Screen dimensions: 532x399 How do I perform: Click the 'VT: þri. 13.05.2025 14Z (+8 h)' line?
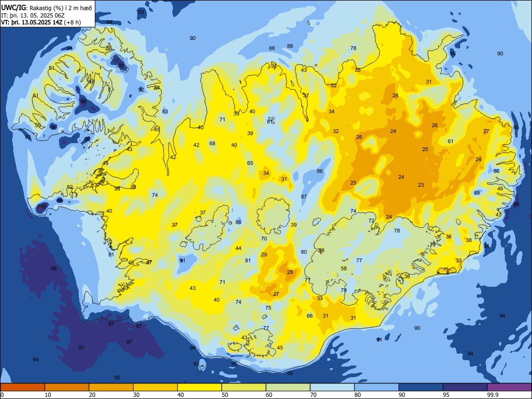point(41,22)
